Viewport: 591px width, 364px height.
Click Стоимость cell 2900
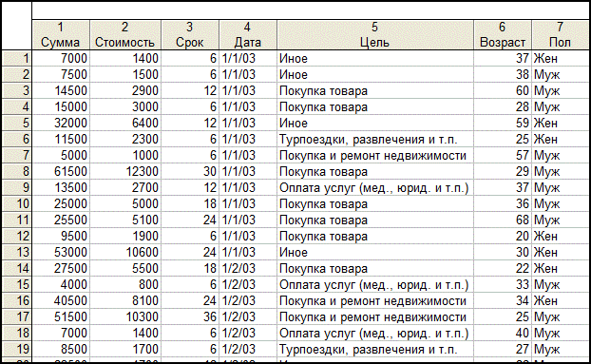[125, 91]
